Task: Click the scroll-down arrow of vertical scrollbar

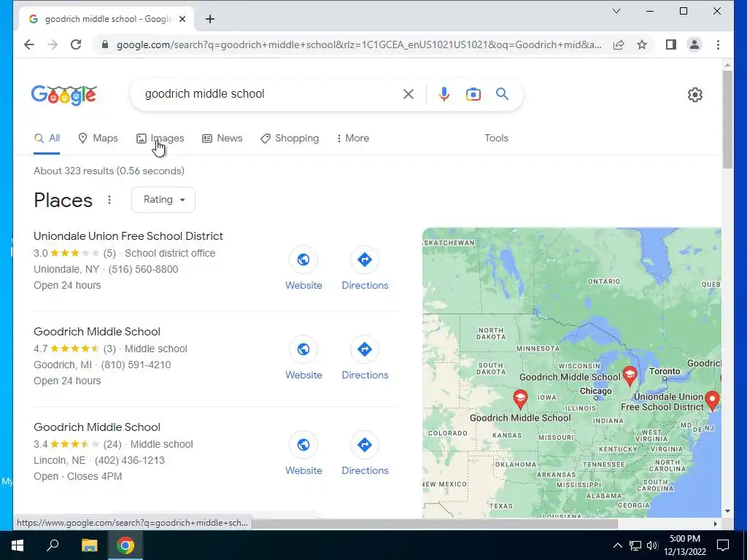Action: tap(727, 511)
